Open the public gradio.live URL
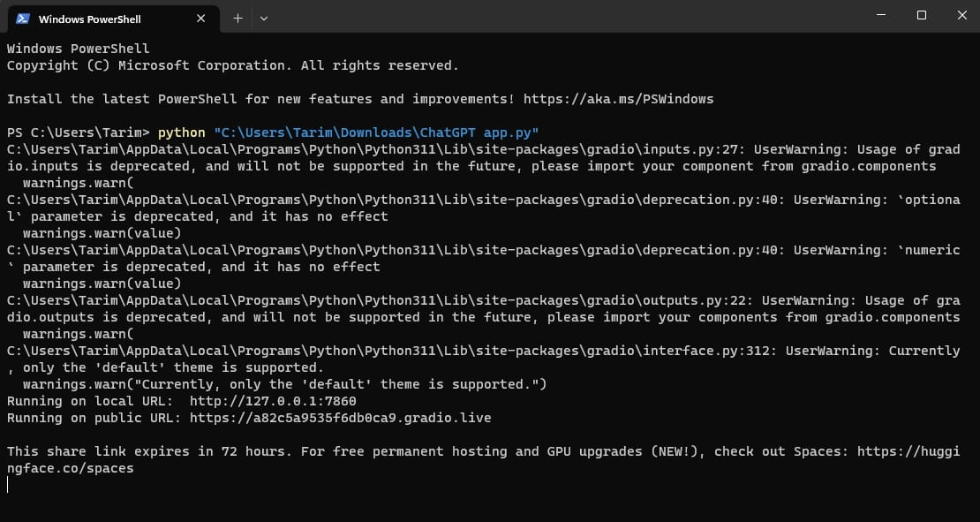 point(340,418)
